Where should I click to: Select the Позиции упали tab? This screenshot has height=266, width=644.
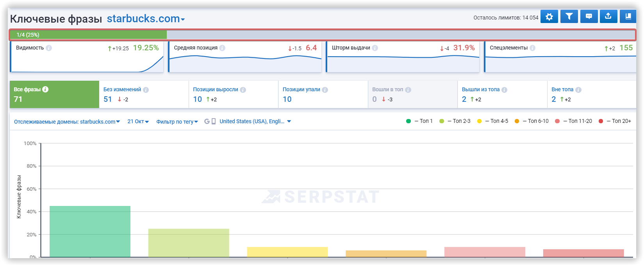pyautogui.click(x=323, y=94)
